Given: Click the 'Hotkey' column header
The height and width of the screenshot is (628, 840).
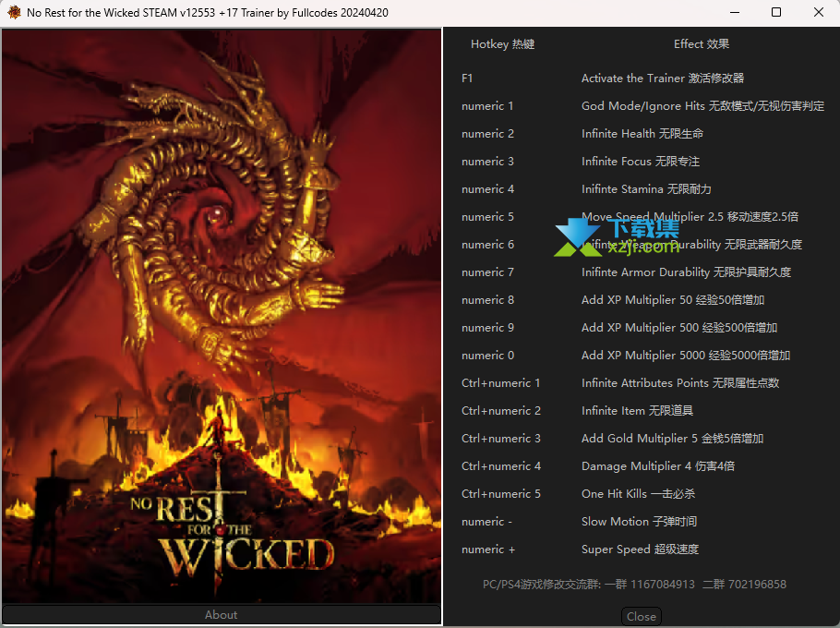Looking at the screenshot, I should [502, 44].
